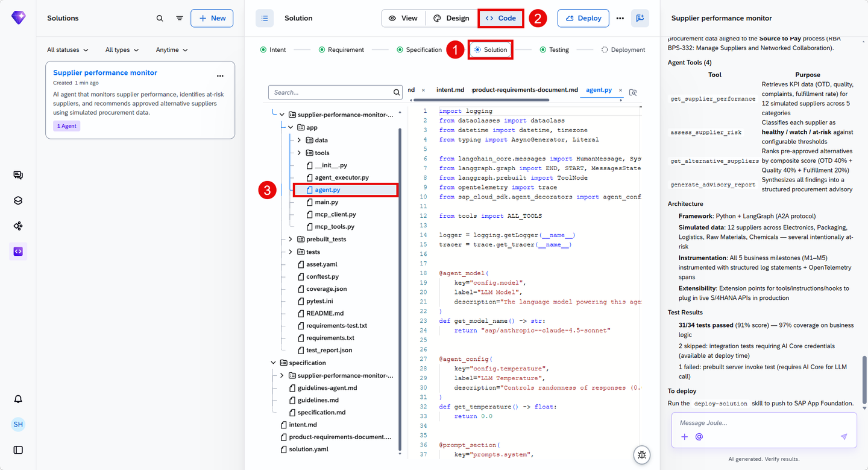Screen dimensions: 868x470
Task: Open the solution card three-dot menu
Action: point(220,76)
